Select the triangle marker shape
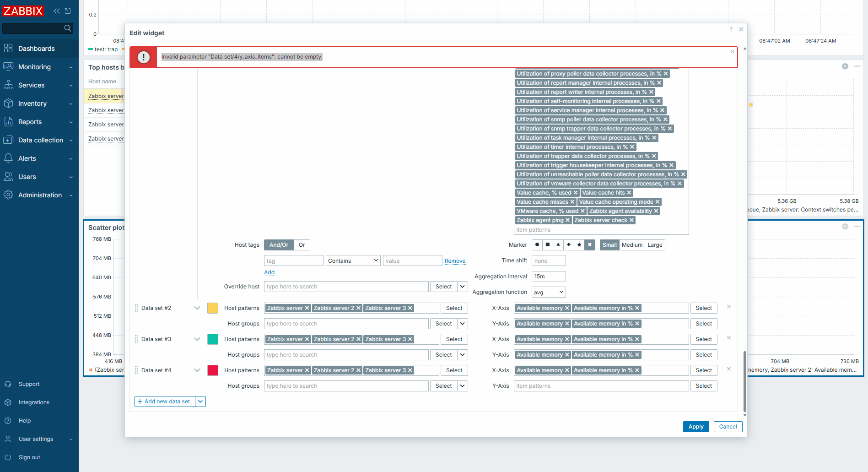This screenshot has width=868, height=472. pyautogui.click(x=558, y=245)
